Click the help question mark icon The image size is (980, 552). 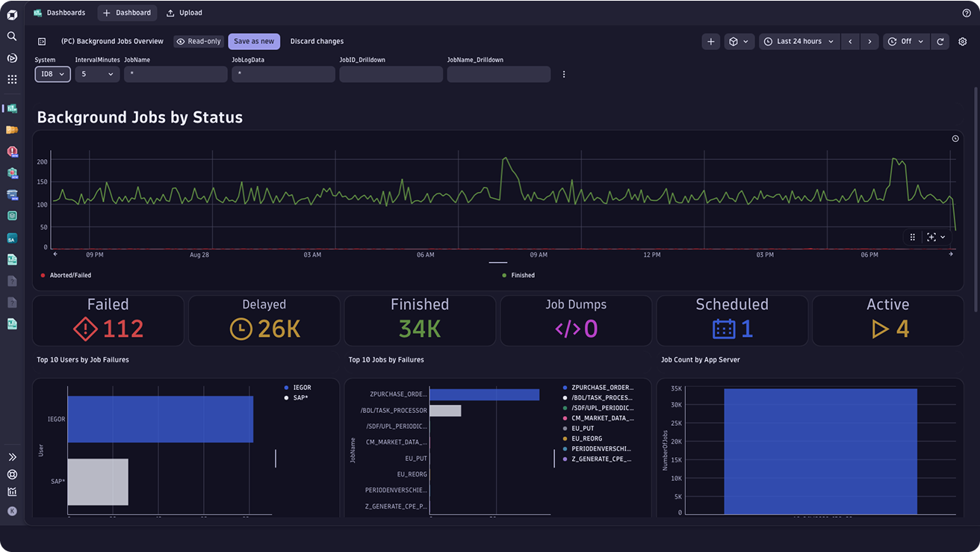[967, 13]
